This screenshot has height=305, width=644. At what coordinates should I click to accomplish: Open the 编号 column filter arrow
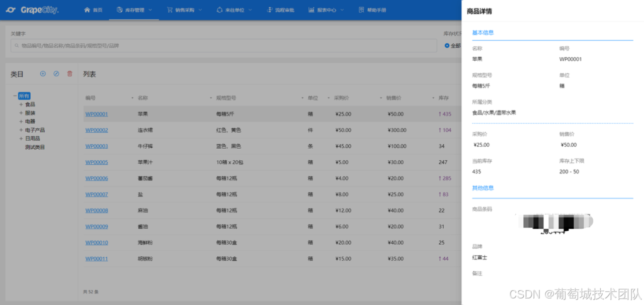132,98
